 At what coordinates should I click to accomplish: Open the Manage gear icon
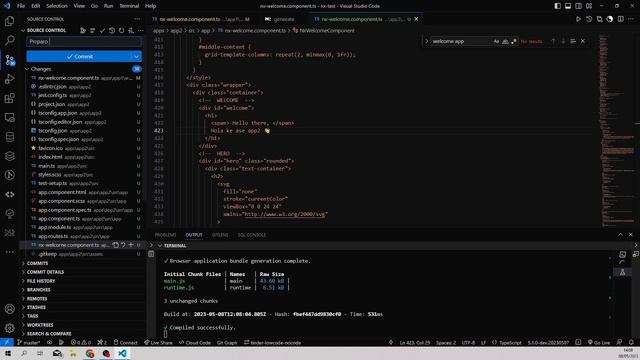tap(9, 328)
